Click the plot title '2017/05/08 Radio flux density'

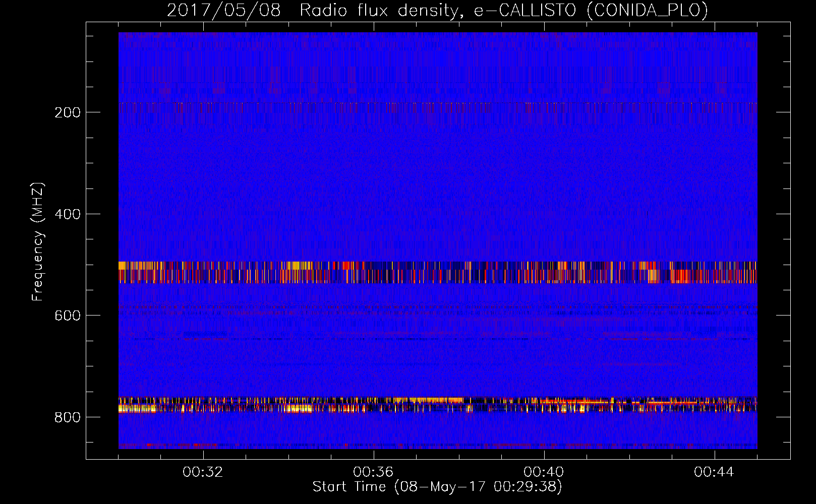pyautogui.click(x=437, y=11)
